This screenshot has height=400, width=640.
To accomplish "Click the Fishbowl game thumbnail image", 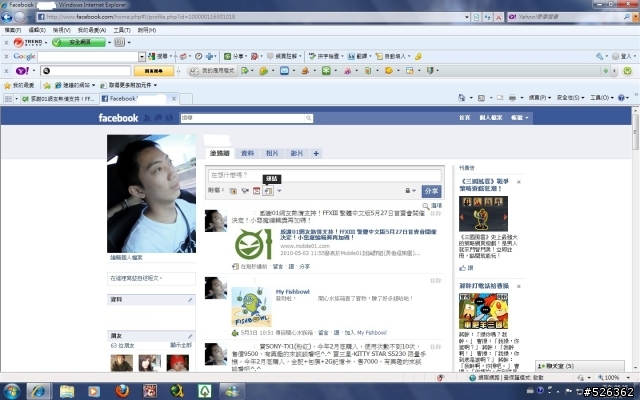I will click(251, 307).
